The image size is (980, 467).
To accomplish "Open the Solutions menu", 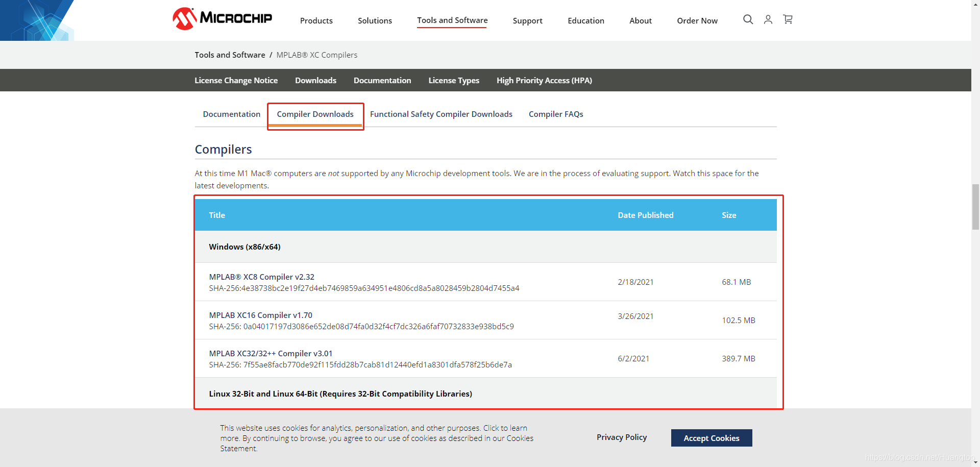I will 375,20.
